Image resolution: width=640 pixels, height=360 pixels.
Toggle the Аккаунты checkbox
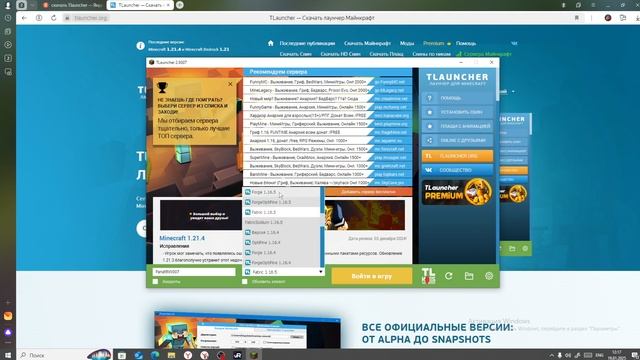(x=155, y=282)
